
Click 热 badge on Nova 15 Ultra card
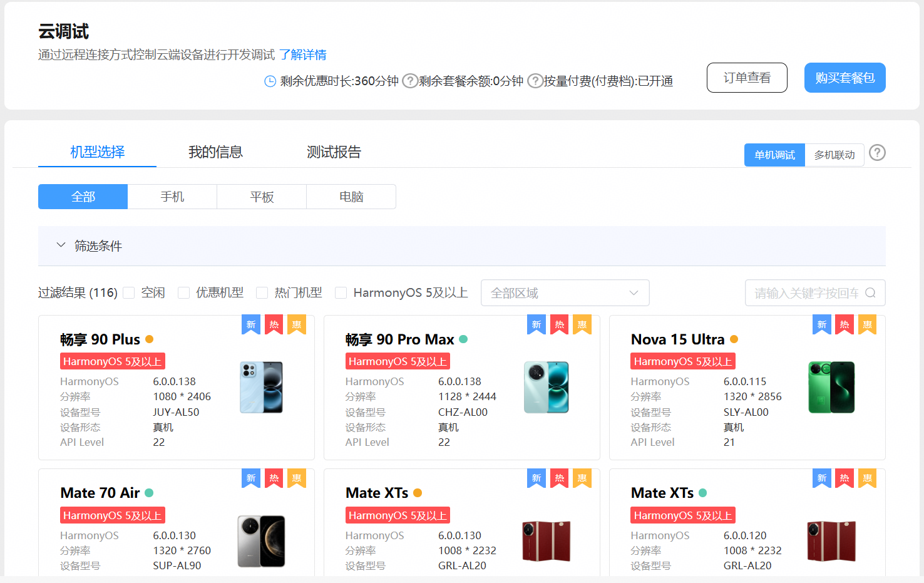[x=844, y=324]
